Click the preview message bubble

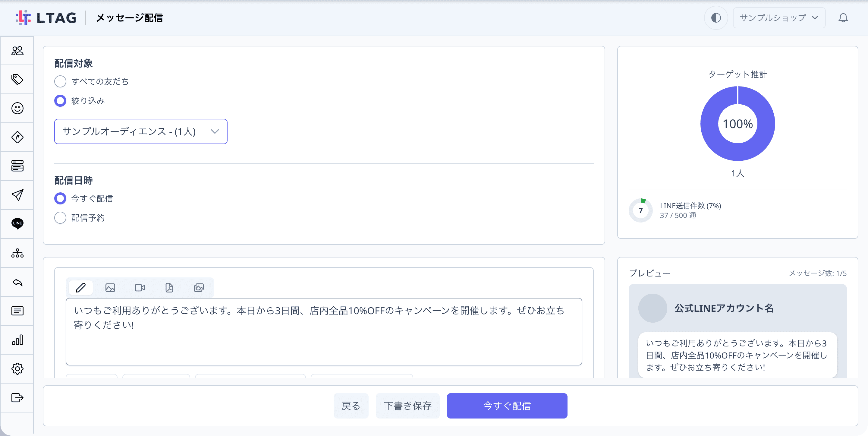[x=737, y=355]
